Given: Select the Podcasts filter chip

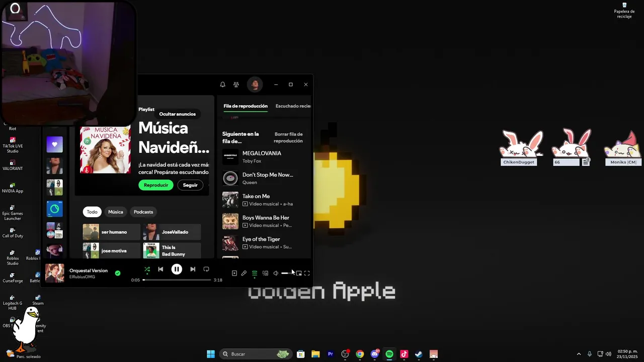Looking at the screenshot, I should click(143, 212).
